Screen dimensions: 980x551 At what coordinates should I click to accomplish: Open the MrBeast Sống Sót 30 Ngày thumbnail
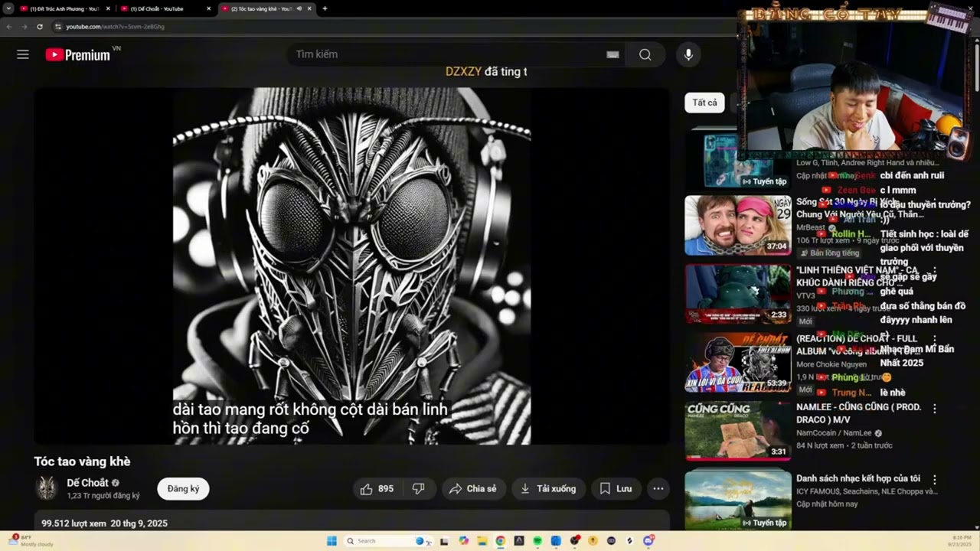(737, 225)
